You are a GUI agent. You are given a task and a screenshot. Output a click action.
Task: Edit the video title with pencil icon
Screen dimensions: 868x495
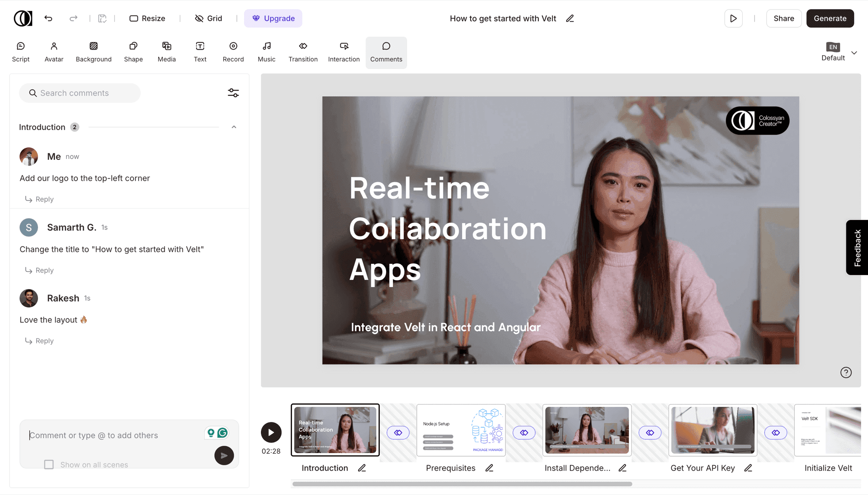[x=570, y=19]
